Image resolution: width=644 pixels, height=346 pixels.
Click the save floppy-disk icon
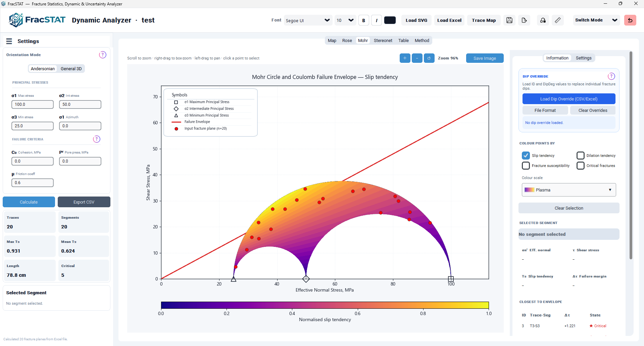[x=509, y=20]
